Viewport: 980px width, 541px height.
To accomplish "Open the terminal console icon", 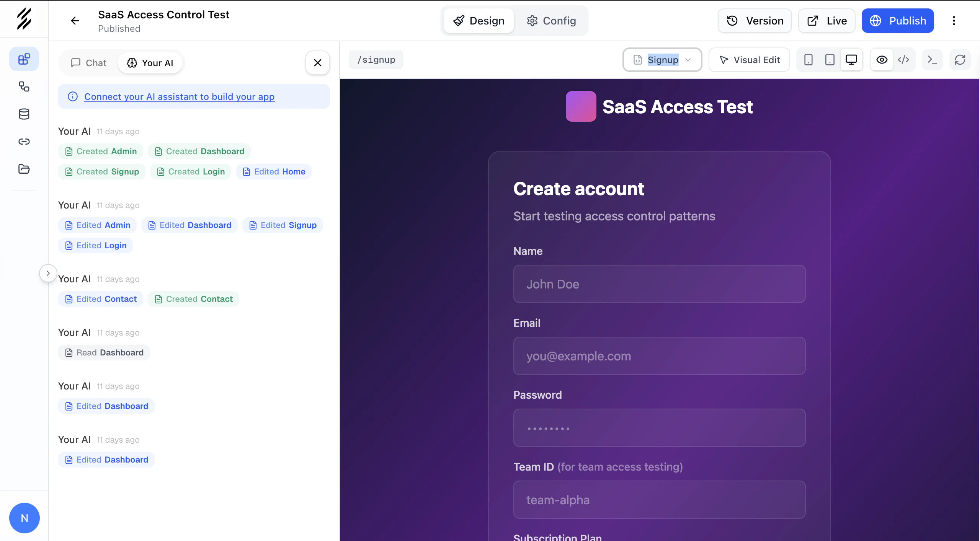I will click(x=932, y=60).
